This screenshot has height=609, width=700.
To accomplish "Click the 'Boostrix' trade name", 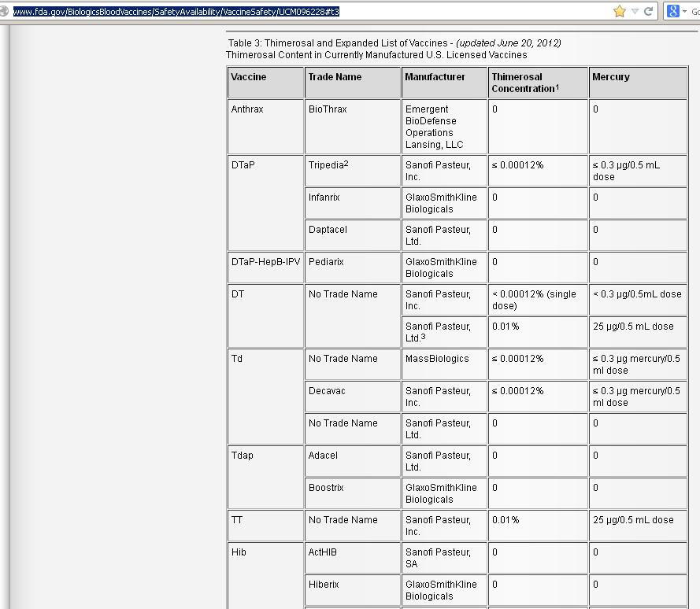I will (326, 488).
